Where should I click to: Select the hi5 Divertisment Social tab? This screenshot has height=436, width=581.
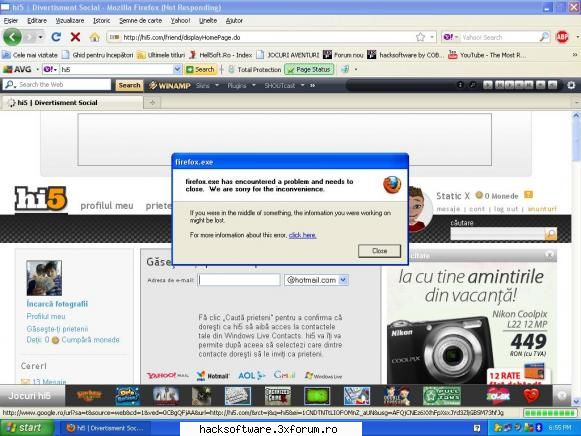point(72,103)
